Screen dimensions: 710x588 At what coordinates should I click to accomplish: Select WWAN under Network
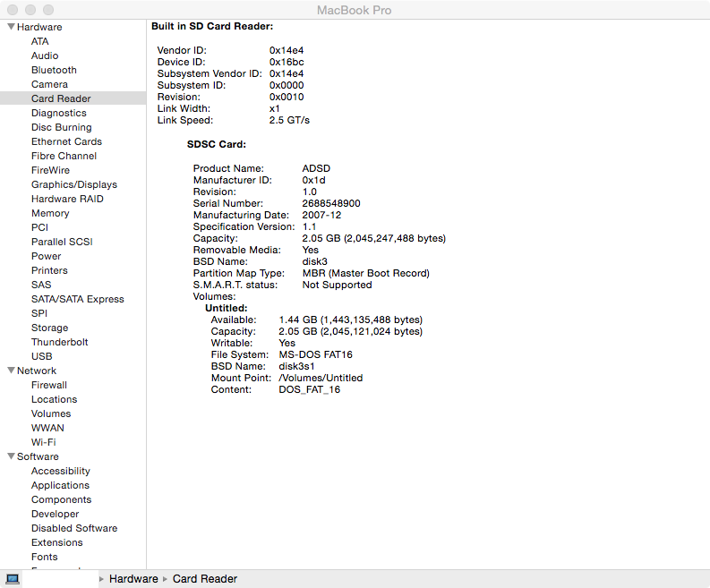tap(47, 428)
